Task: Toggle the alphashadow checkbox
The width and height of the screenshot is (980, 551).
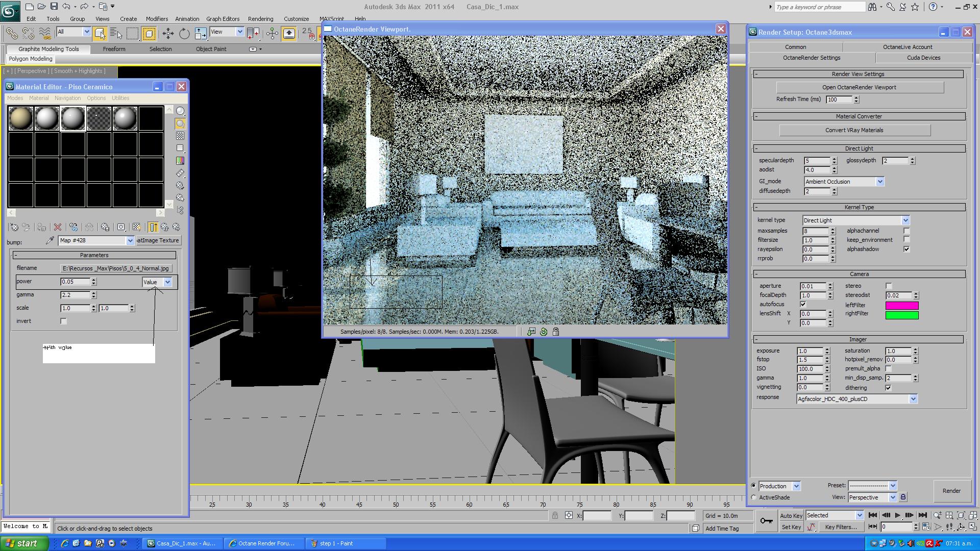Action: click(x=906, y=249)
